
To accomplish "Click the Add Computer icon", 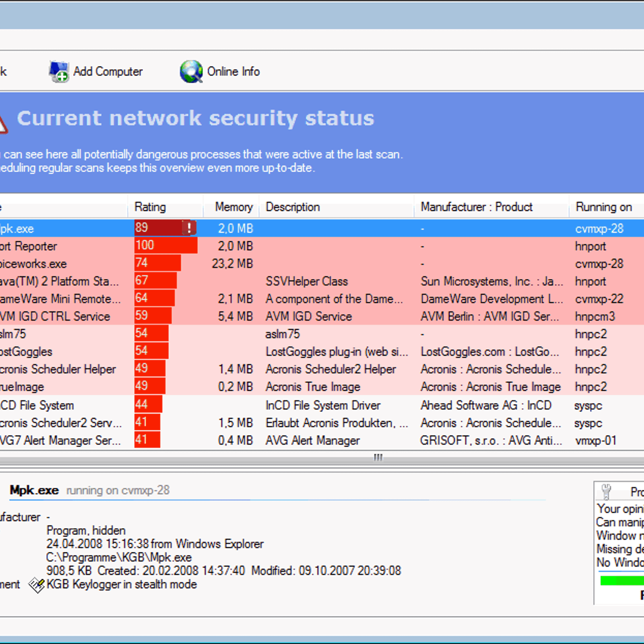I will (59, 72).
